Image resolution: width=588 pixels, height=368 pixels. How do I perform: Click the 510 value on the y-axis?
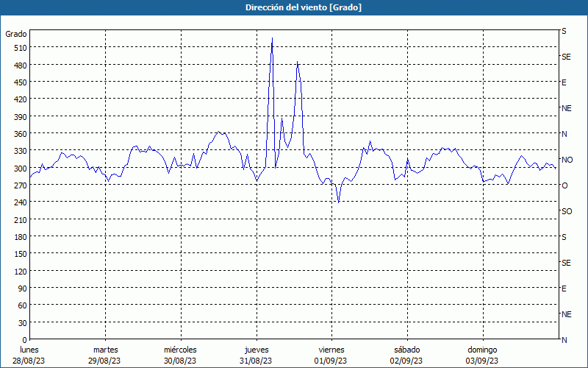[x=20, y=48]
